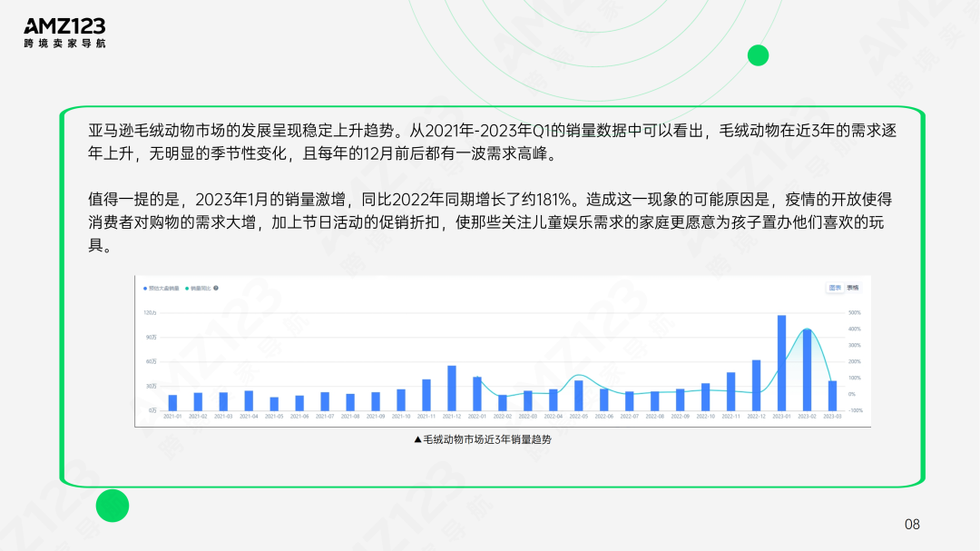Click the 120万 y-axis label

(x=151, y=312)
